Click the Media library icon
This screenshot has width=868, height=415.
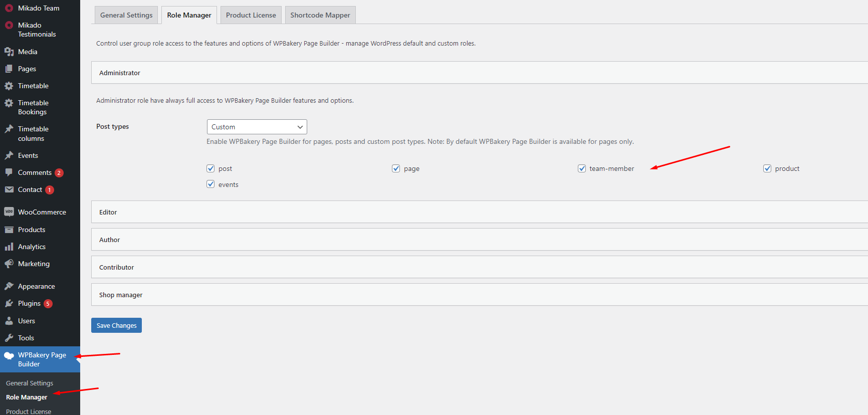click(9, 52)
